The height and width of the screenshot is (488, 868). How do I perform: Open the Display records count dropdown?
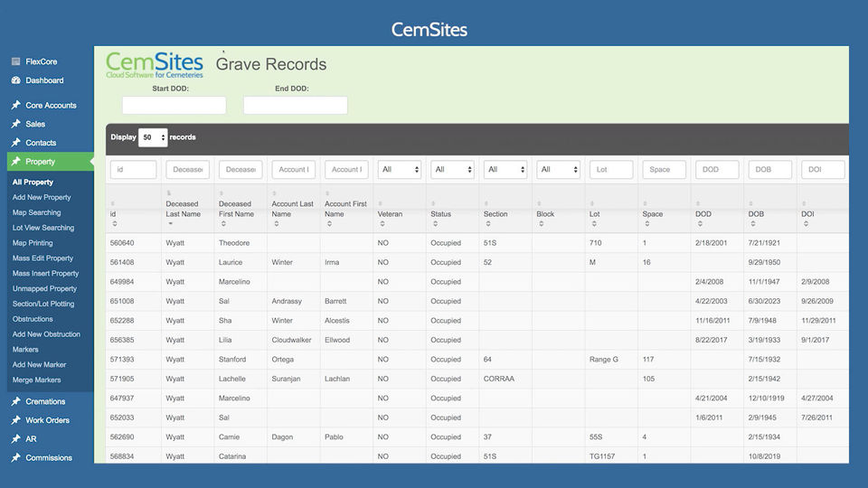click(153, 137)
